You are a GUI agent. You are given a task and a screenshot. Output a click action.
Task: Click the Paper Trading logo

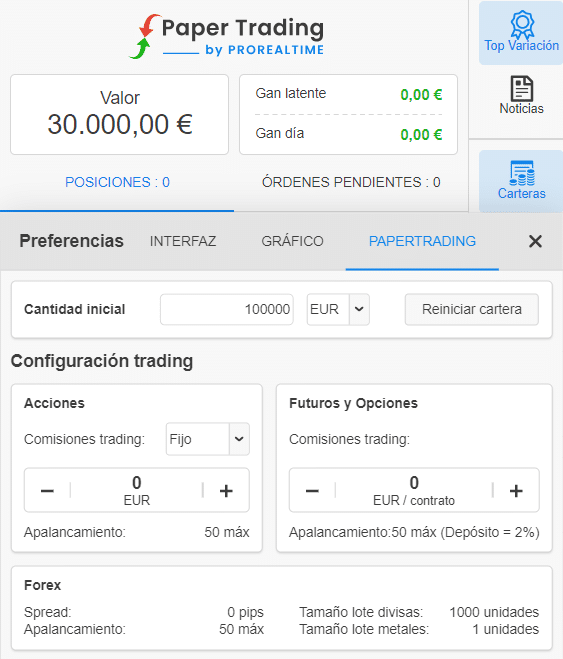pos(226,37)
